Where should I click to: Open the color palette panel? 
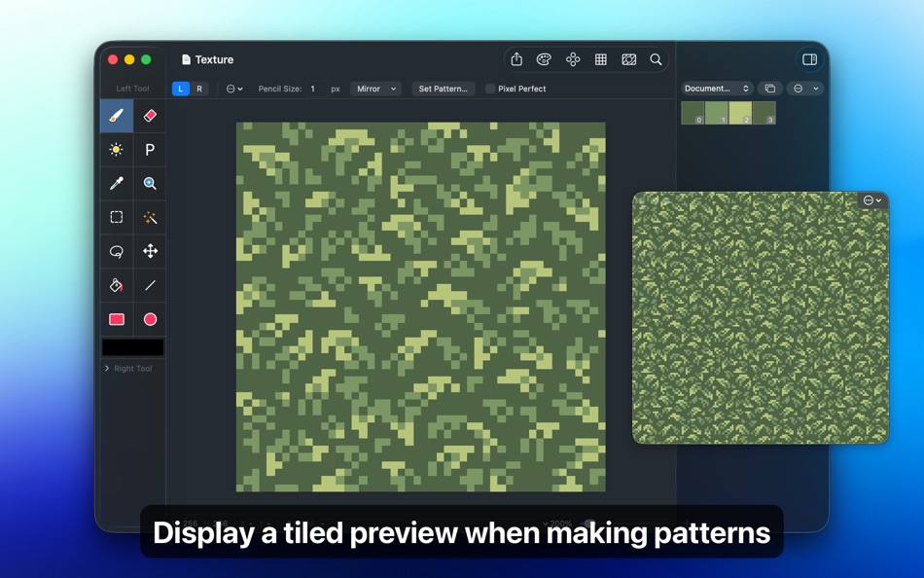(x=545, y=58)
